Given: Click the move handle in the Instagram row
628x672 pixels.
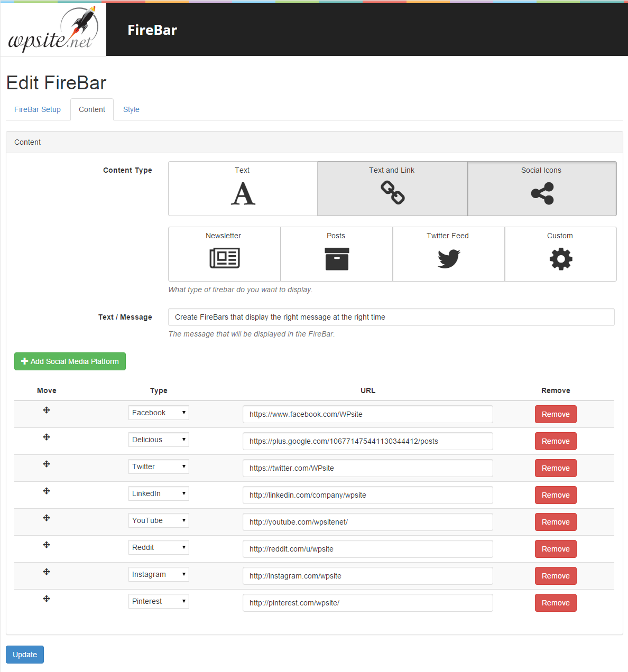Looking at the screenshot, I should click(47, 572).
